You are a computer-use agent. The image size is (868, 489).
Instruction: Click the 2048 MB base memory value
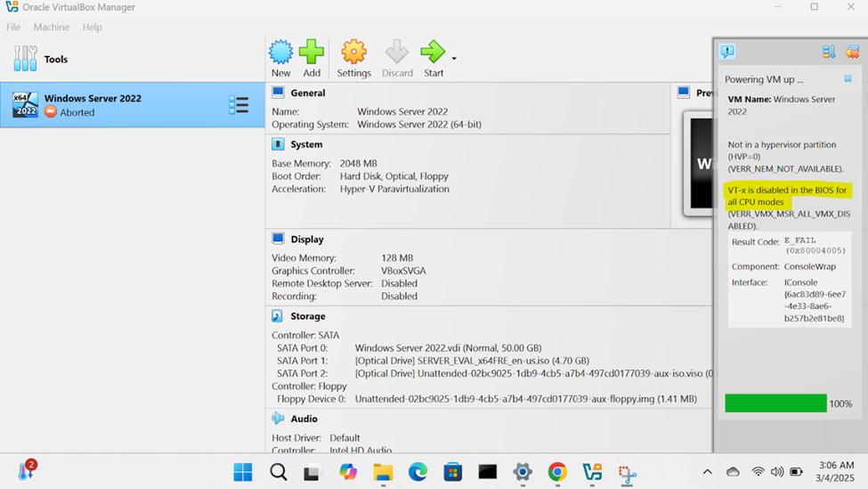pyautogui.click(x=358, y=163)
